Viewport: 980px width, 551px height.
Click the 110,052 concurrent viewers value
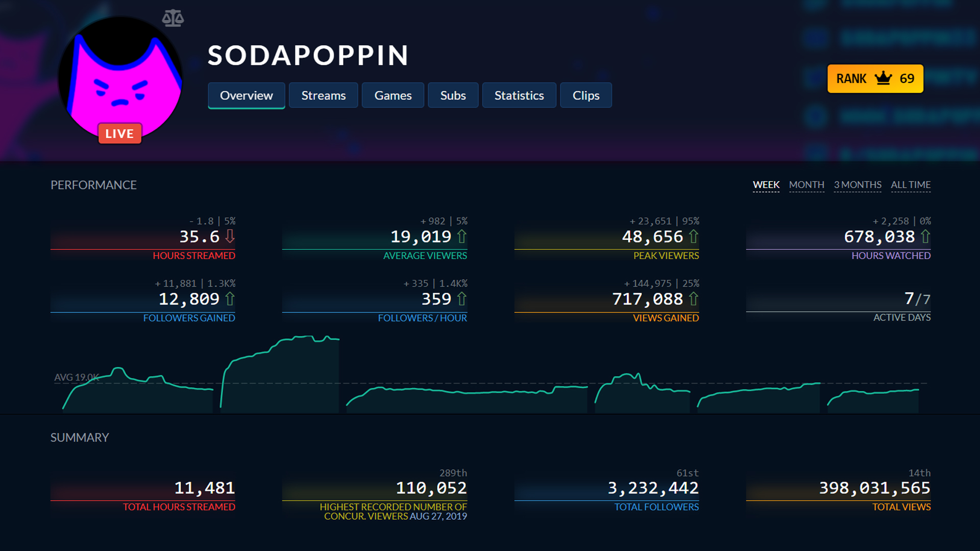tap(431, 488)
